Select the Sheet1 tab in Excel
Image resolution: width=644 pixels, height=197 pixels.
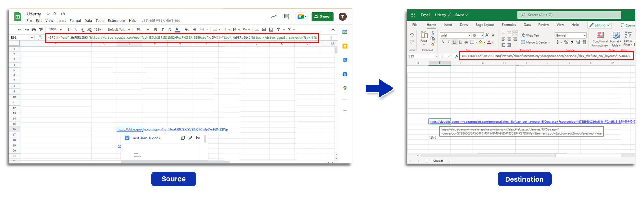click(x=438, y=161)
